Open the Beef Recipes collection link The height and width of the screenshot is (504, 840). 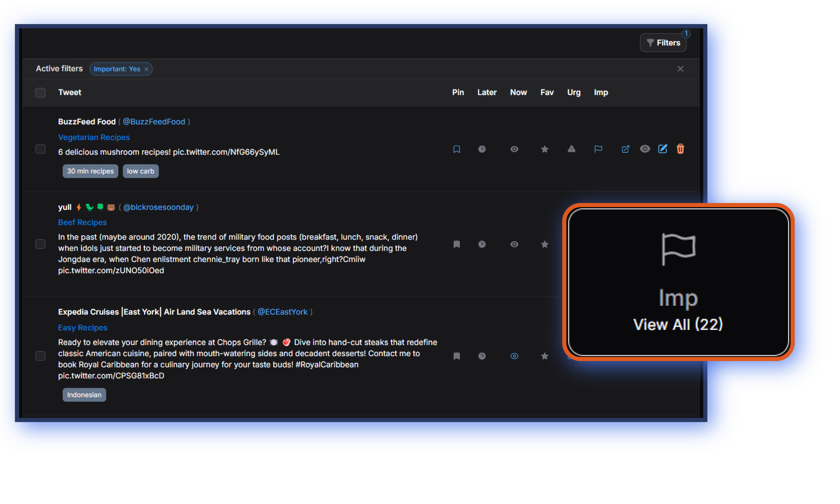82,222
